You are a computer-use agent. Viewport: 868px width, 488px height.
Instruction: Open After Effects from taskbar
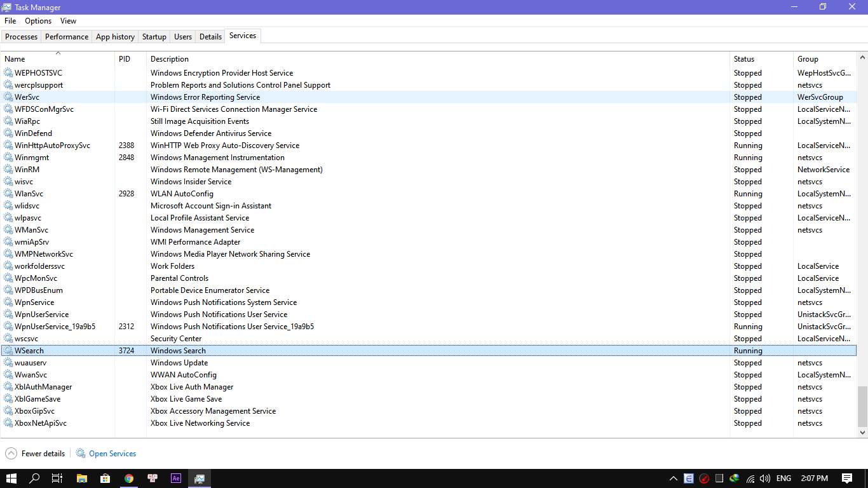(x=176, y=478)
